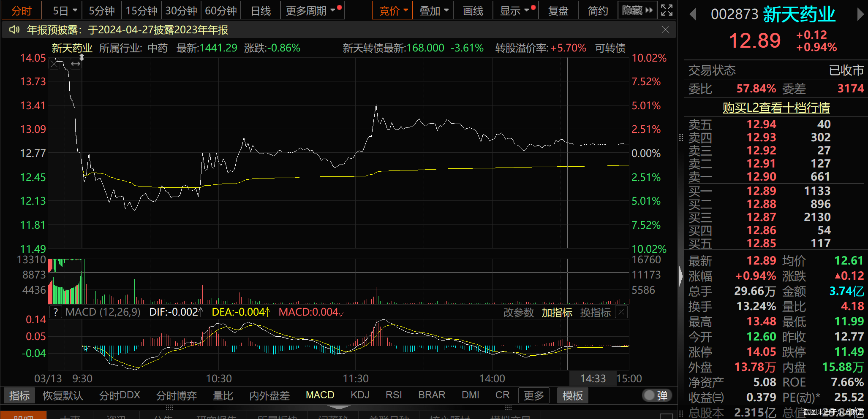Click the 购买L2查看十档行情 link

776,108
